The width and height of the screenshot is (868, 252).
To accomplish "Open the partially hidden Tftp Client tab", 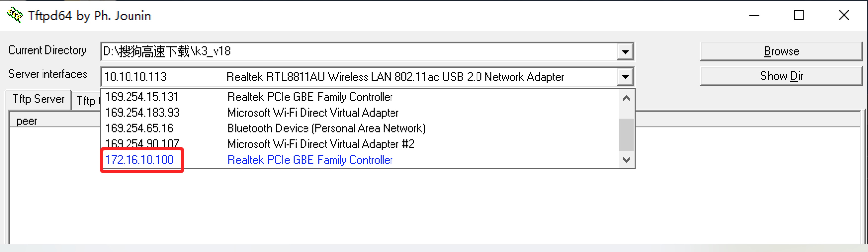I will (x=86, y=100).
